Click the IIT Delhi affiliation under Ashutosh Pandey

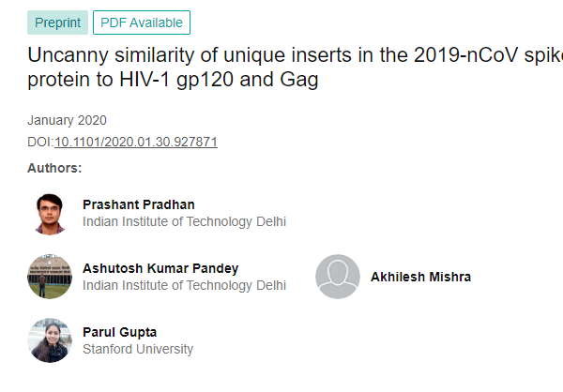point(184,285)
